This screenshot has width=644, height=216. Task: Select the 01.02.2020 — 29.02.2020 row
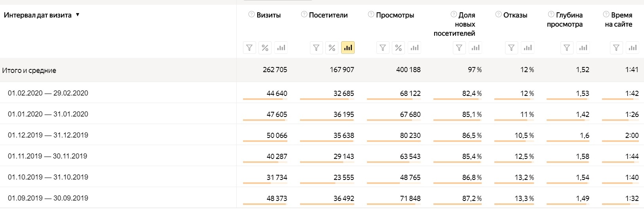48,93
